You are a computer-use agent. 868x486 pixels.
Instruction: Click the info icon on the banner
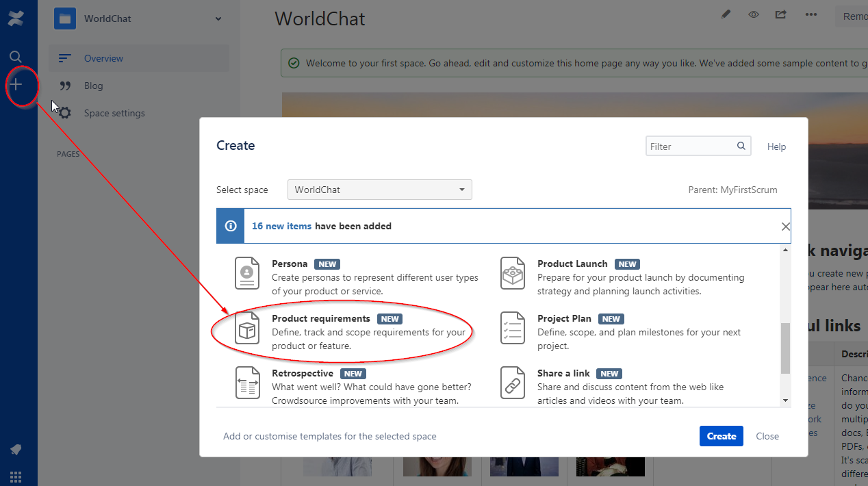click(231, 226)
